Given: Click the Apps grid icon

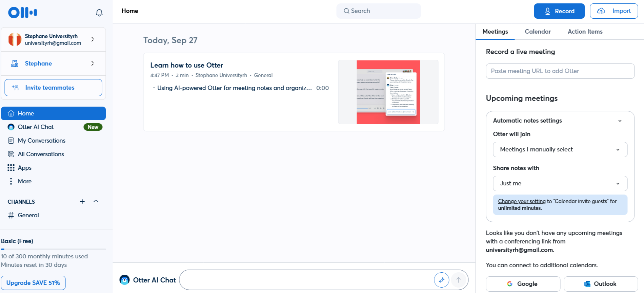Looking at the screenshot, I should 11,168.
